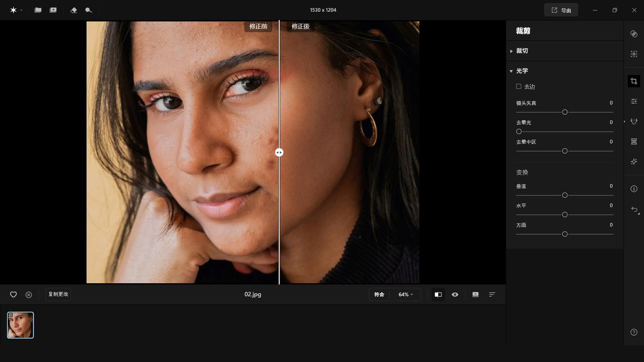Open the overlapping circles panel in sidebar
This screenshot has height=362, width=644.
pos(634,34)
